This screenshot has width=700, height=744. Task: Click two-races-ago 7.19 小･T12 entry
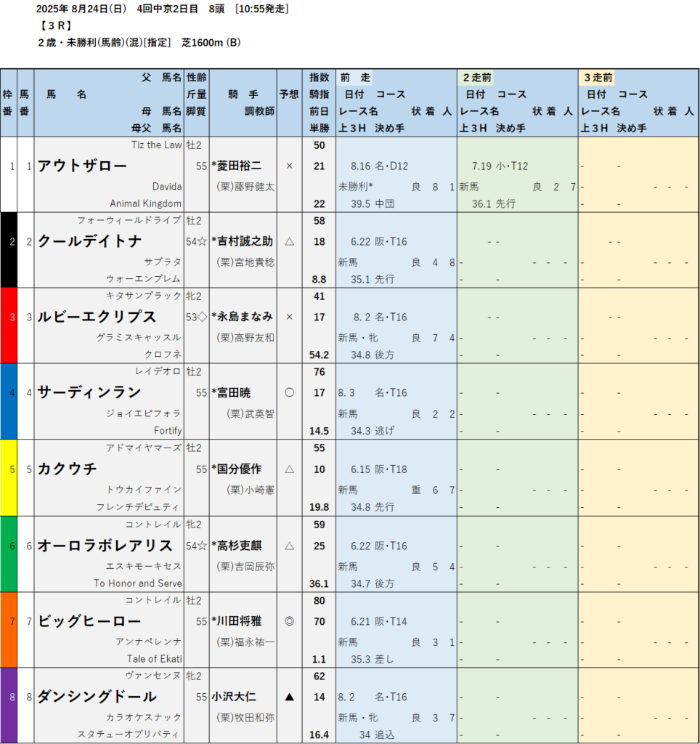[500, 166]
